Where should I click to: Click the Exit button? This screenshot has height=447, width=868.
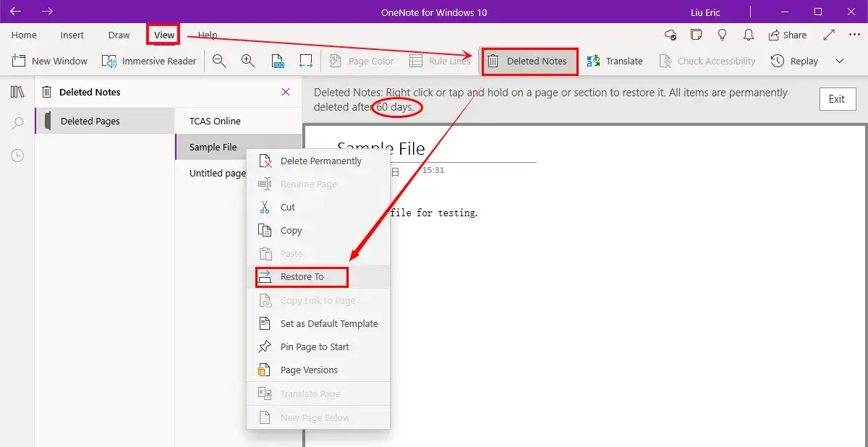(x=837, y=99)
